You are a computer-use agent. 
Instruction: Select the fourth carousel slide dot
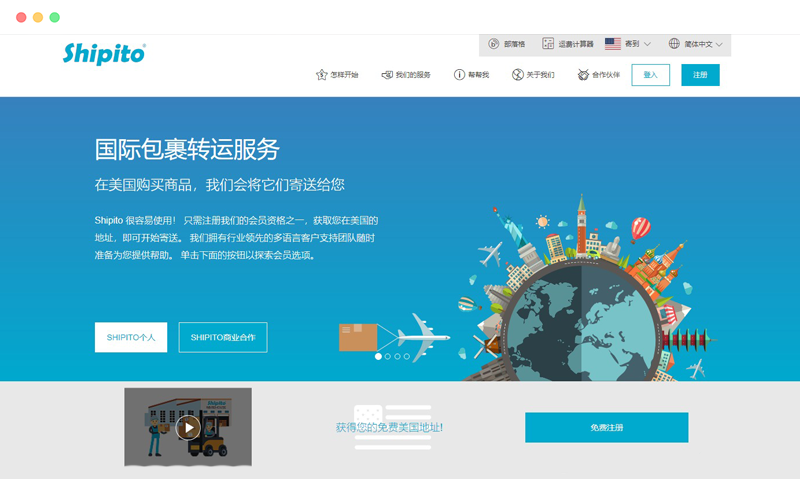[x=407, y=357]
